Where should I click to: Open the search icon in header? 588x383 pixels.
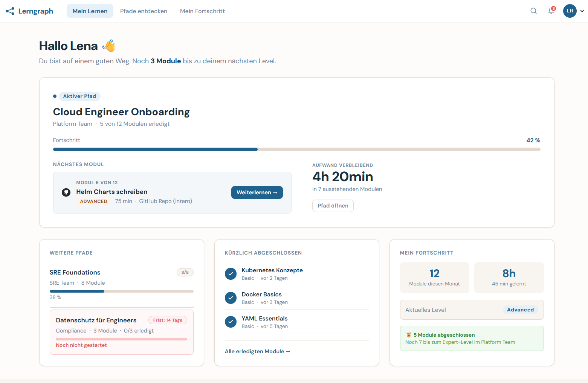(533, 11)
